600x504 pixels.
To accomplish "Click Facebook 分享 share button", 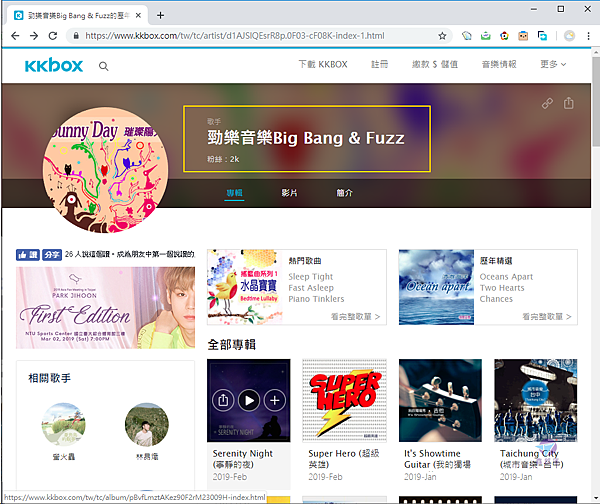I will coord(52,254).
